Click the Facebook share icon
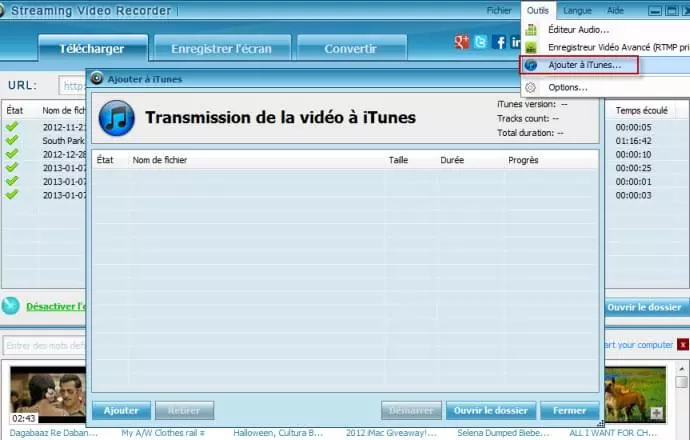The height and width of the screenshot is (440, 690). click(499, 42)
